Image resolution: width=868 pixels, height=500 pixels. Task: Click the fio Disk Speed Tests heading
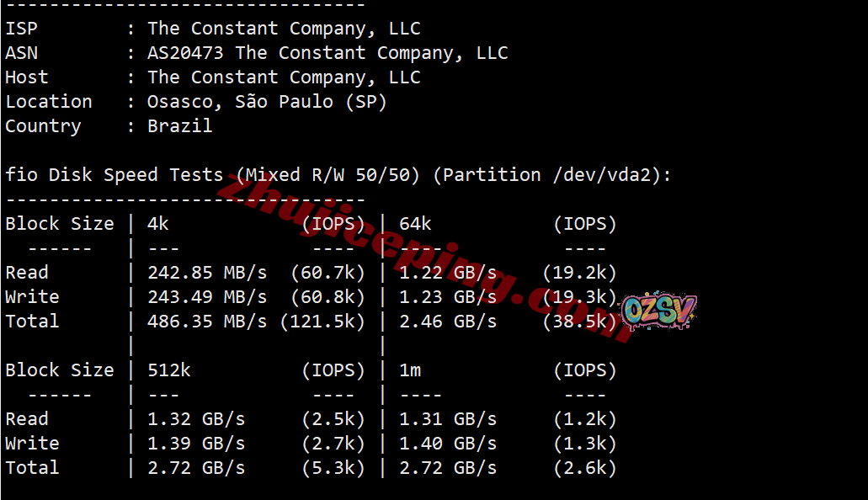pyautogui.click(x=114, y=175)
